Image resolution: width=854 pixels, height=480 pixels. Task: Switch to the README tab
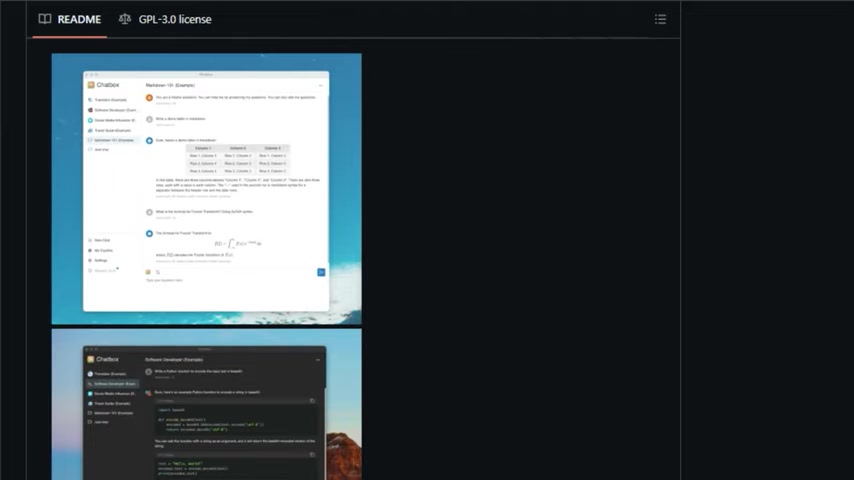[x=70, y=20]
